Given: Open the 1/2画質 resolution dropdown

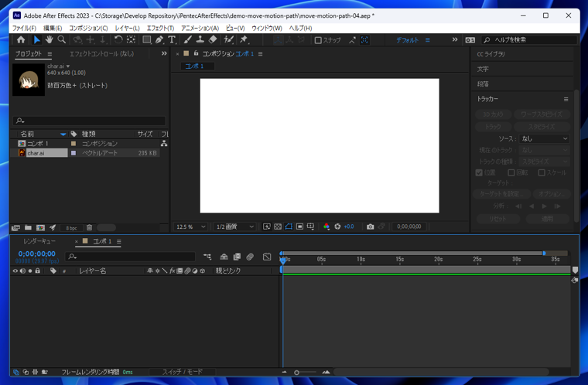Looking at the screenshot, I should point(234,227).
